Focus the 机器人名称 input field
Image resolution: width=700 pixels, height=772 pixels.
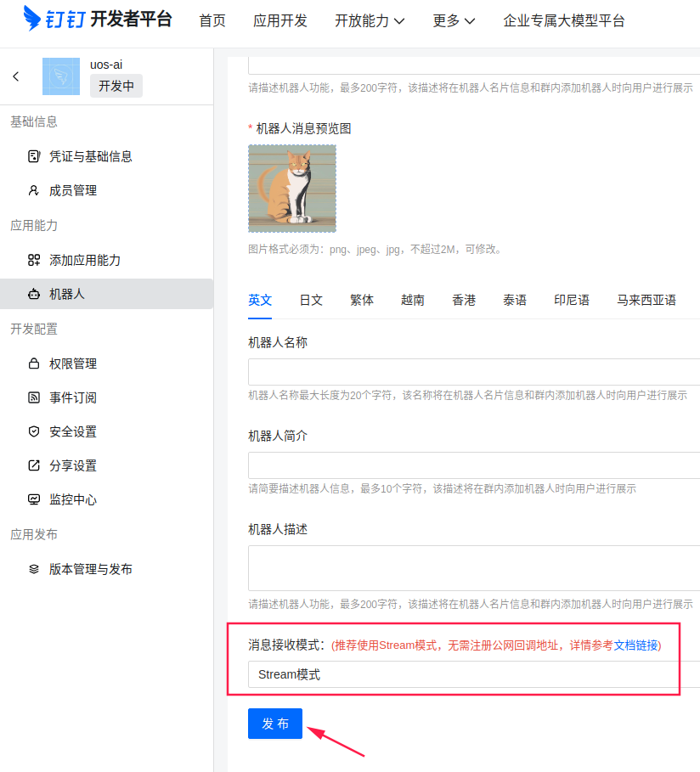coord(474,372)
